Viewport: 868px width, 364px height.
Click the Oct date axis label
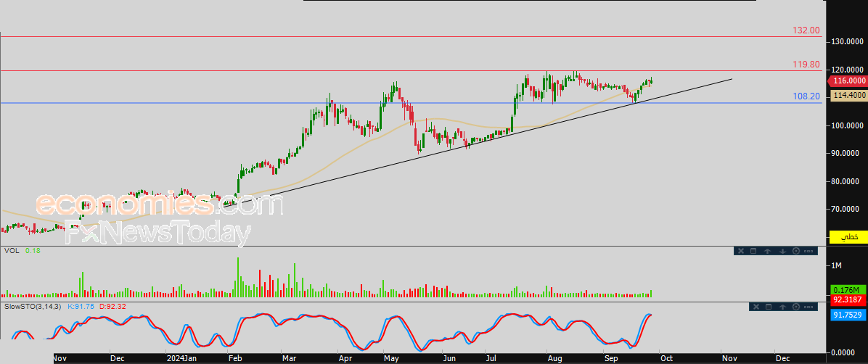[665, 358]
